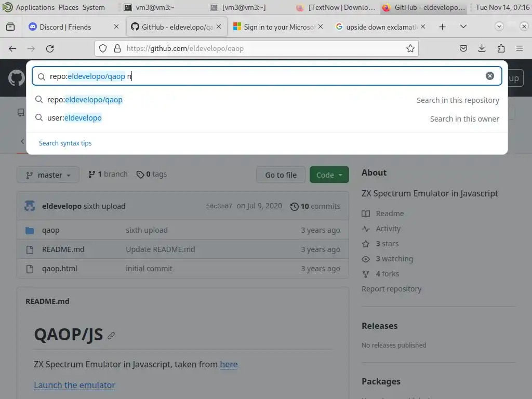The image size is (532, 399).
Task: Close the GitHub eldevelopo tab
Action: click(219, 26)
